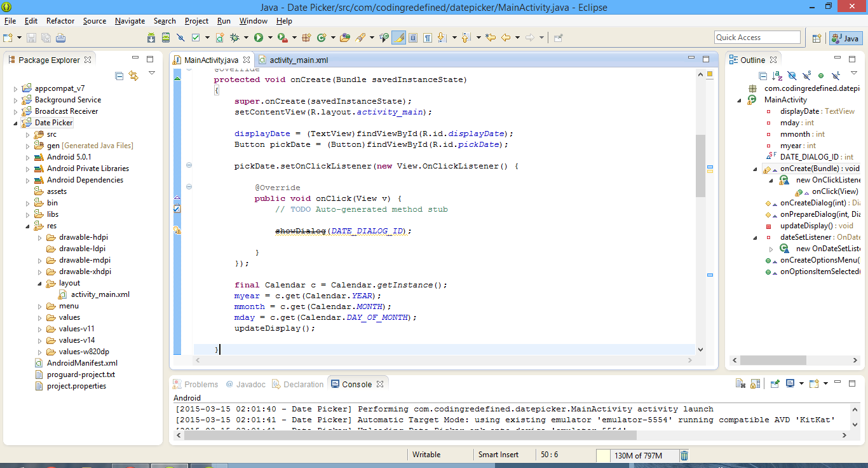
Task: Click the 130M of 797M heap indicator
Action: click(x=639, y=455)
